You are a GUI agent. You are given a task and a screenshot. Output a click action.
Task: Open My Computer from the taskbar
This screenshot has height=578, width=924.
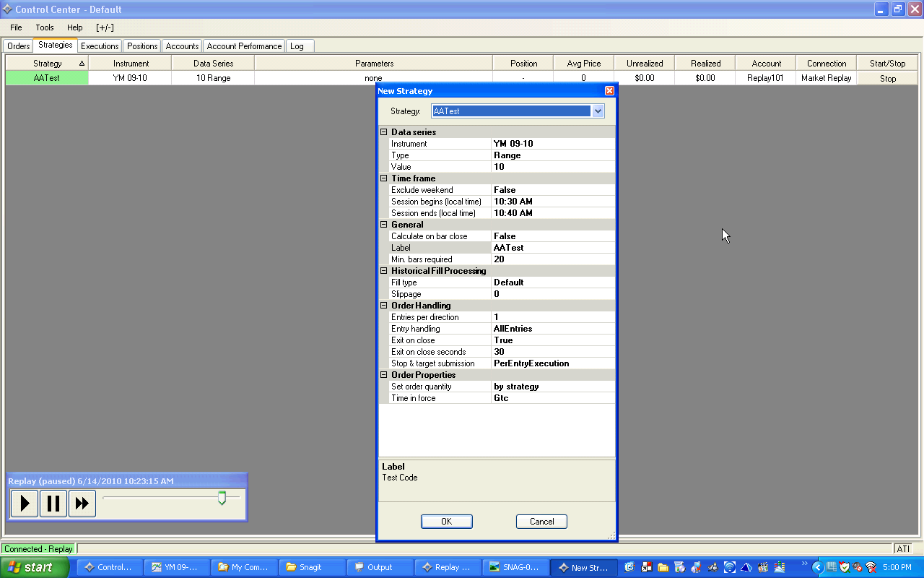click(x=244, y=567)
